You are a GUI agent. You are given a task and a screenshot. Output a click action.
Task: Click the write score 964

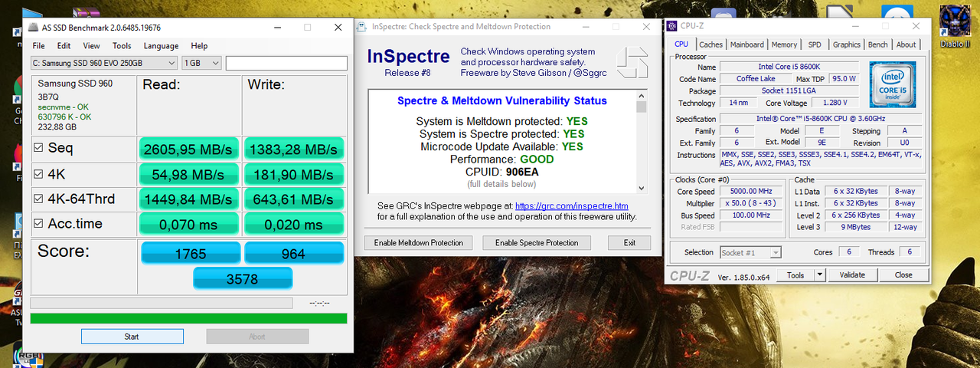[x=294, y=253]
